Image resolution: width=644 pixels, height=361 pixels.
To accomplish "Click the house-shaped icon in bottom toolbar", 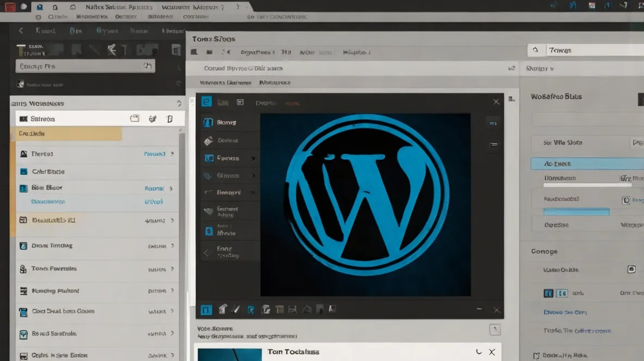I will (x=222, y=309).
